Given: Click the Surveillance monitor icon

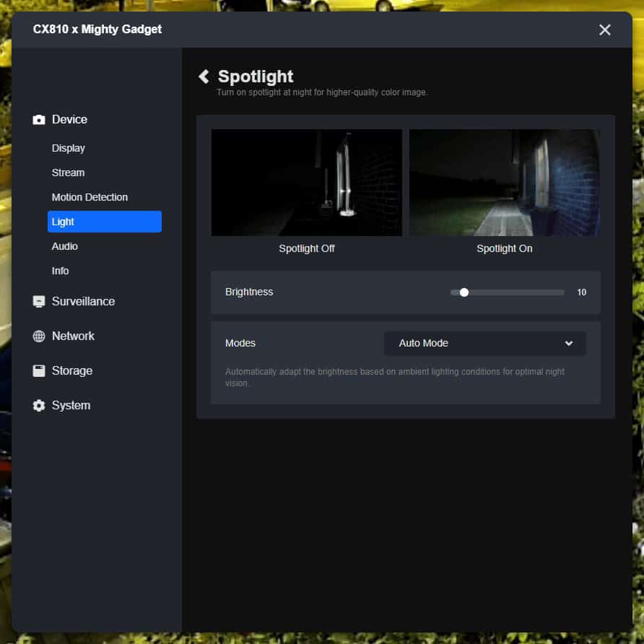Looking at the screenshot, I should [x=39, y=302].
